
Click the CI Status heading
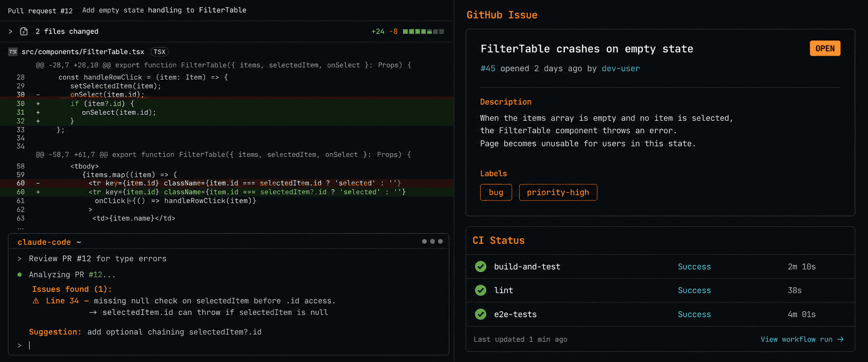click(498, 240)
